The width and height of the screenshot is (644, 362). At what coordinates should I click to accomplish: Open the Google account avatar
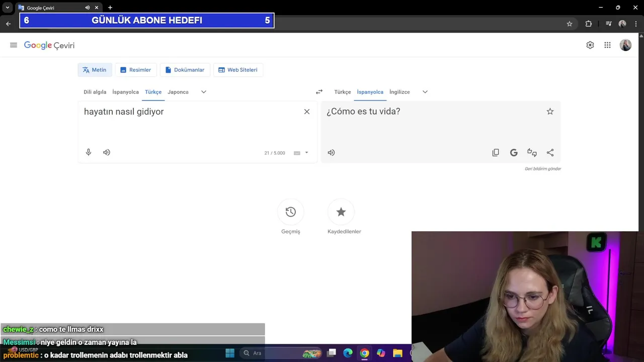click(x=625, y=45)
